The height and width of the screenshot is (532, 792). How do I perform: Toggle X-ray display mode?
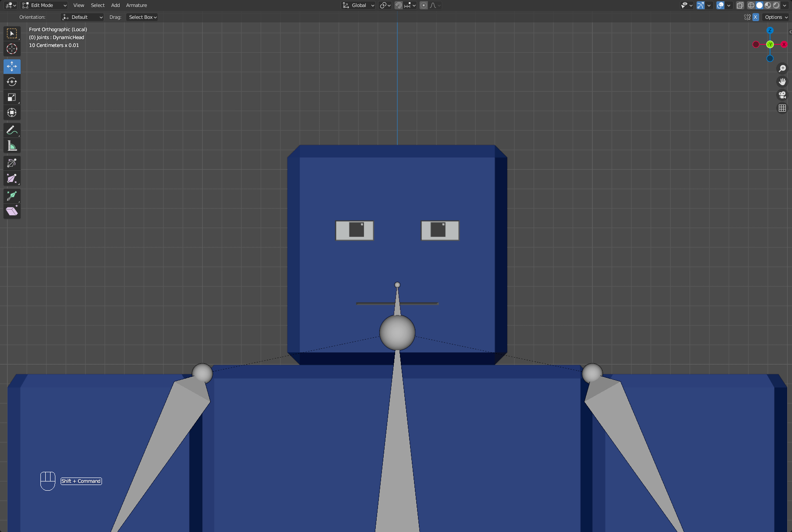click(740, 5)
